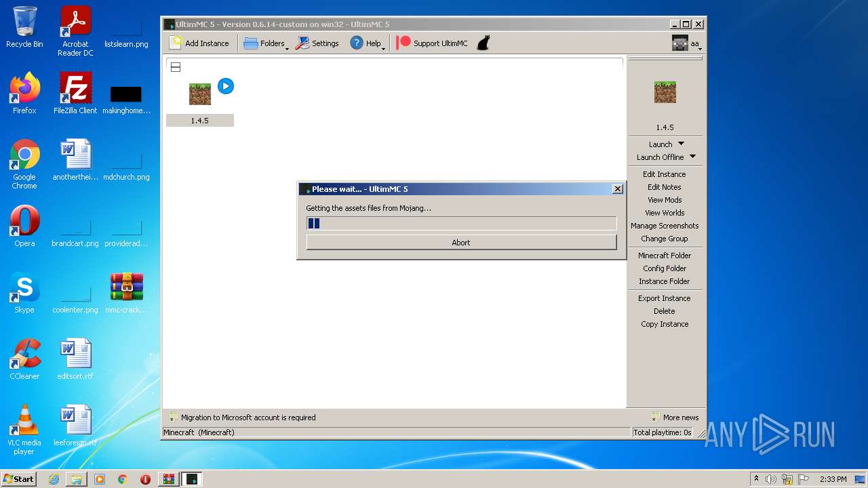Open the CCleaner desktop shortcut
The width and height of the screenshot is (868, 488).
point(24,359)
